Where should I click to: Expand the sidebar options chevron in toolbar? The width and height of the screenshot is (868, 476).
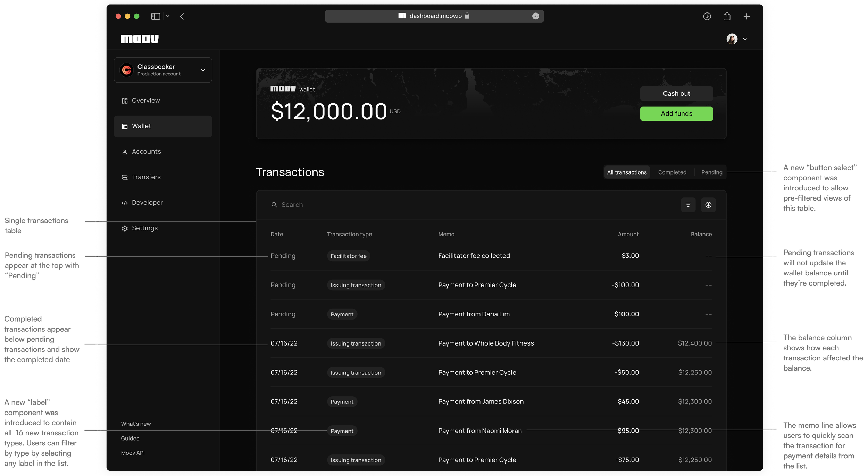click(x=168, y=16)
